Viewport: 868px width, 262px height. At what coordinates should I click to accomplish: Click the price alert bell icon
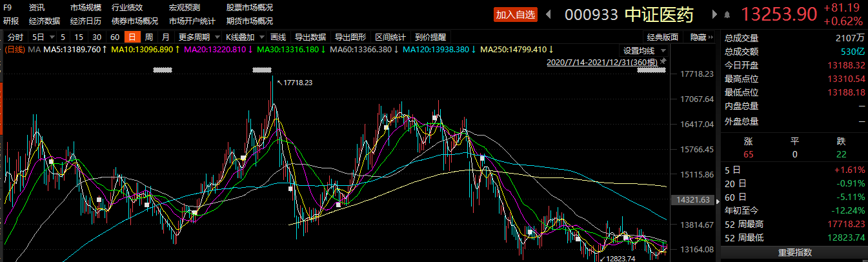click(x=727, y=14)
